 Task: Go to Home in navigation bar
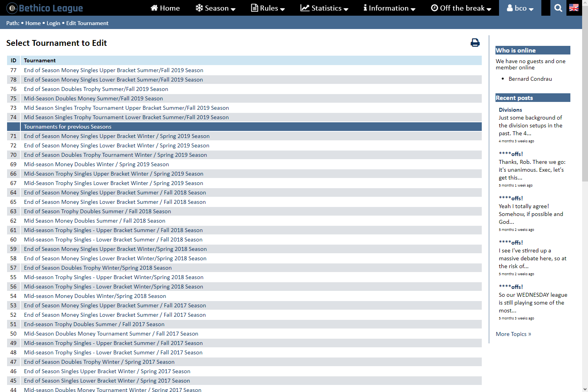(x=165, y=8)
